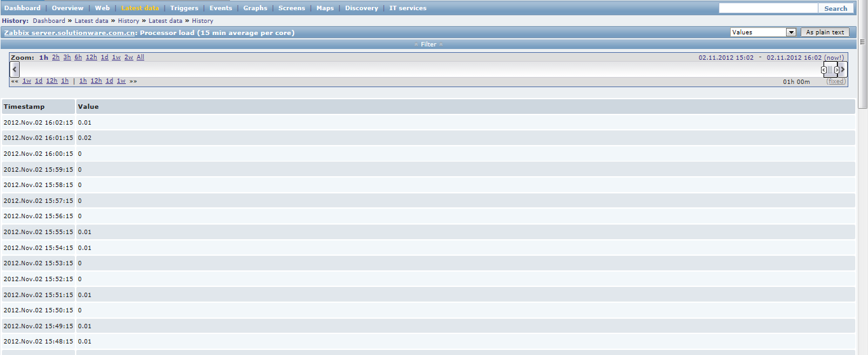Set zoom to 3h
This screenshot has width=868, height=355.
click(x=67, y=57)
